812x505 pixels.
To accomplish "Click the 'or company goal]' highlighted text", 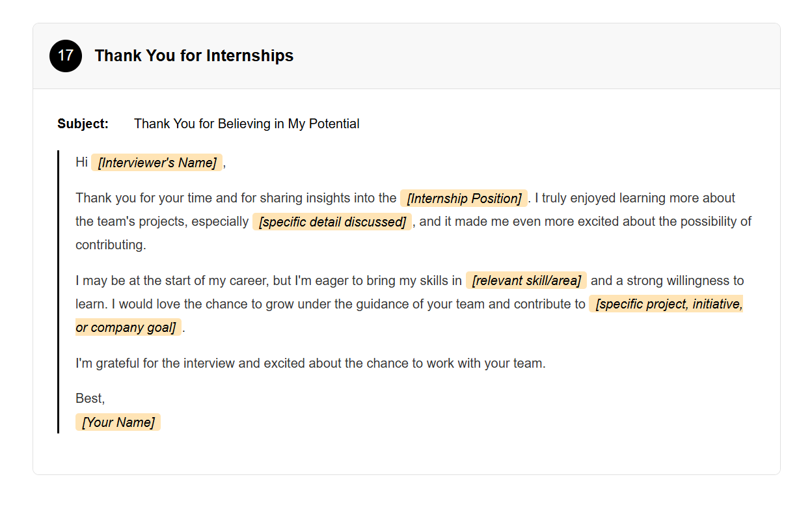I will coord(126,327).
